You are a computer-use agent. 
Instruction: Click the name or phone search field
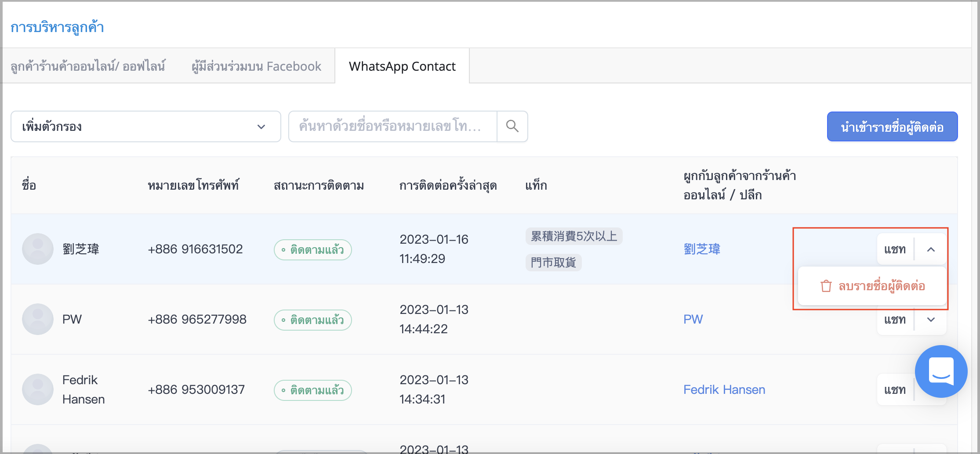point(392,126)
